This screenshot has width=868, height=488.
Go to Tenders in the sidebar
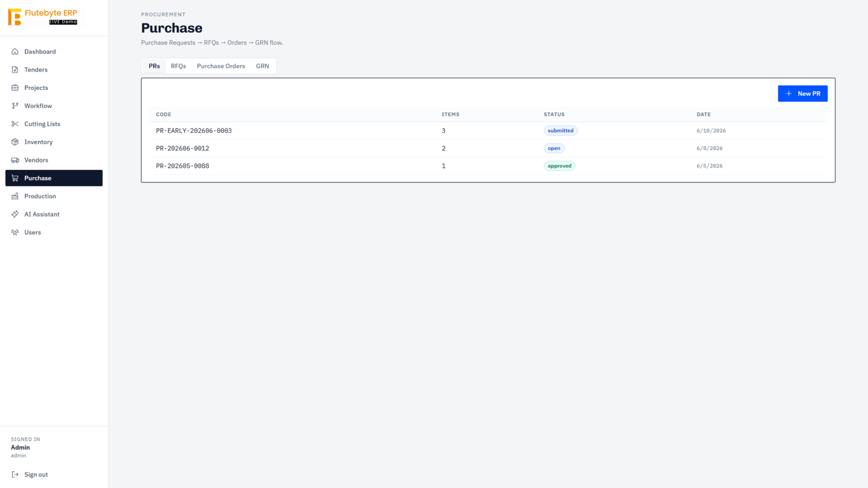54,69
